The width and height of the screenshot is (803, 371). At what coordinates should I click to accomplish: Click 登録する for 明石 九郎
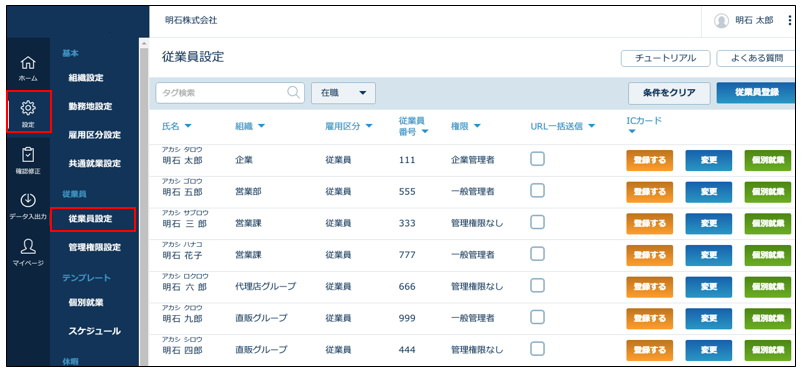[x=649, y=318]
